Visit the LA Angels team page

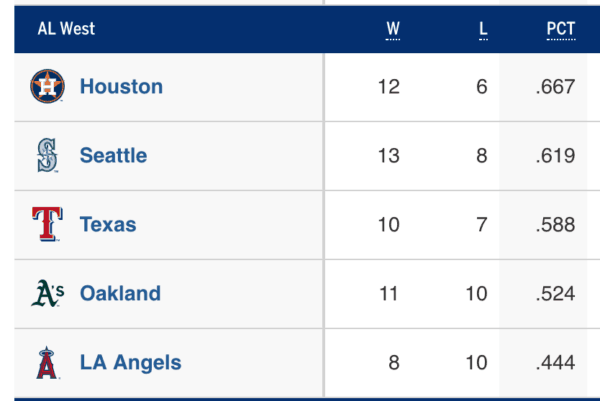[x=130, y=362]
